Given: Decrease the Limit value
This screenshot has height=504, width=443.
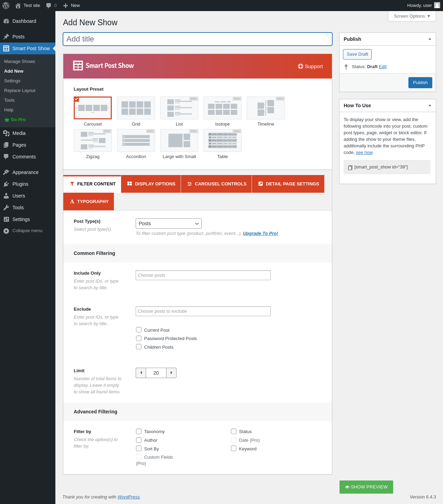Looking at the screenshot, I should 141,373.
